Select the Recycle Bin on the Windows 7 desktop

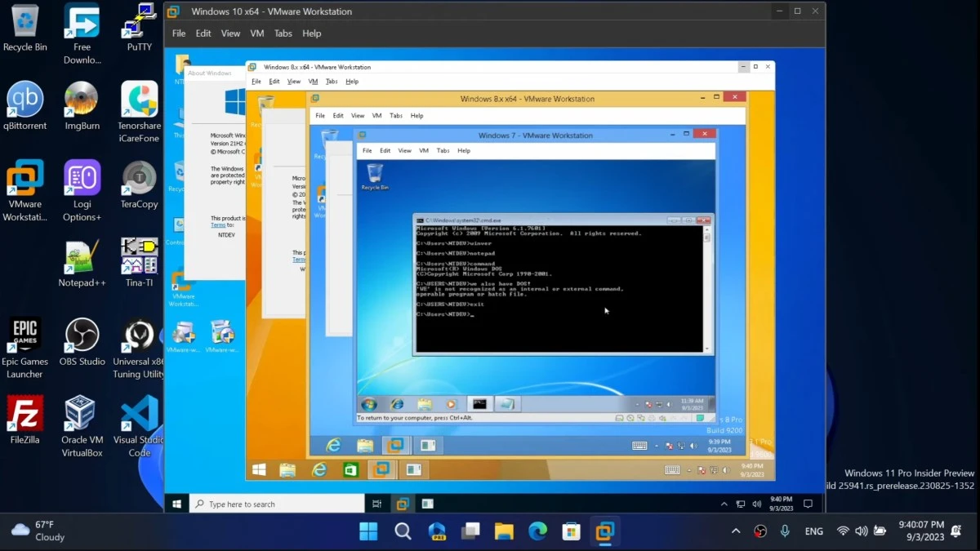(375, 175)
